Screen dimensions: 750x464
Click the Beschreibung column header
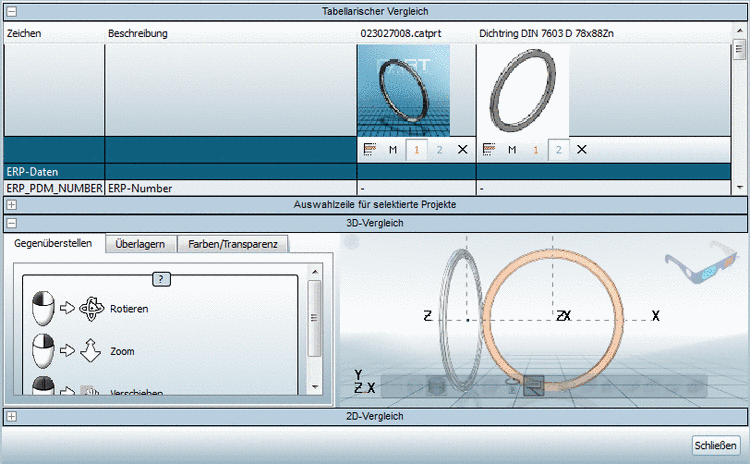coord(138,33)
